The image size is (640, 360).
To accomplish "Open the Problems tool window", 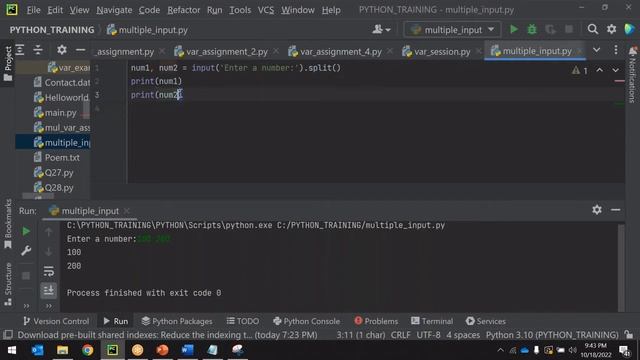I will [x=376, y=321].
